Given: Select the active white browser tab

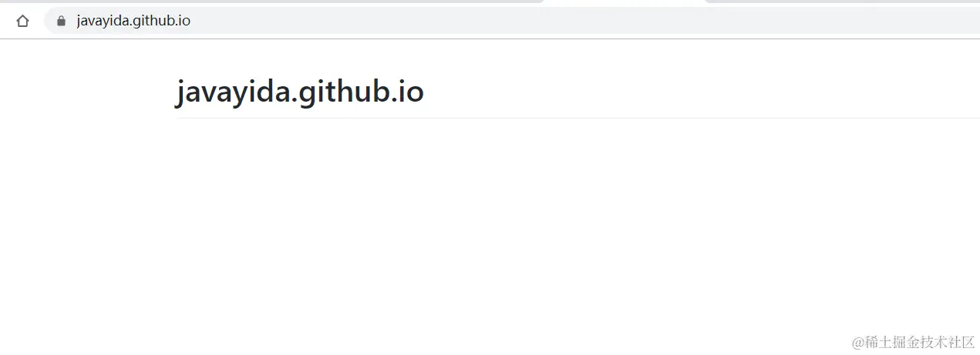Looking at the screenshot, I should pyautogui.click(x=625, y=3).
